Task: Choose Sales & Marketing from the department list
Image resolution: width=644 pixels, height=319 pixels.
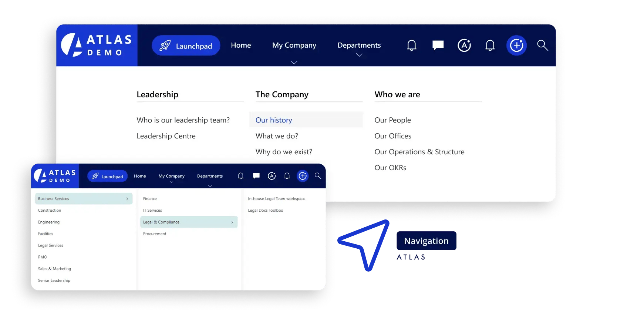Action: tap(54, 269)
